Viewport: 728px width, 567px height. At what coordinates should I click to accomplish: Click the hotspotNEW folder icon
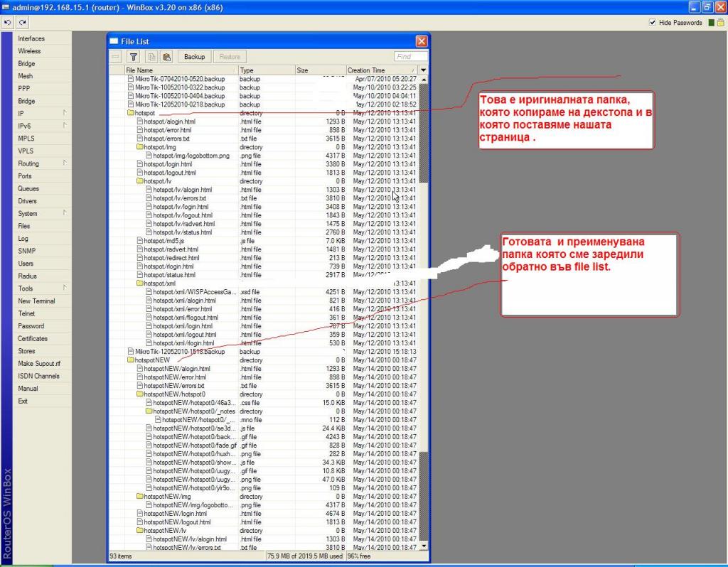click(131, 360)
